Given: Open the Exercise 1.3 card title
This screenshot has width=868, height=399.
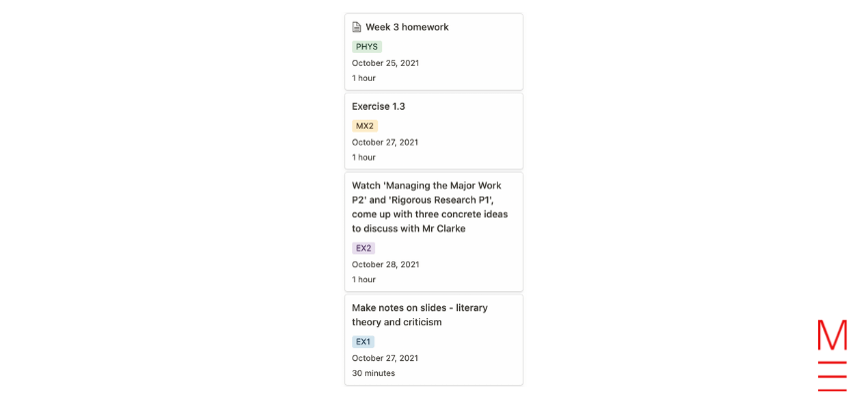Looking at the screenshot, I should click(x=379, y=107).
